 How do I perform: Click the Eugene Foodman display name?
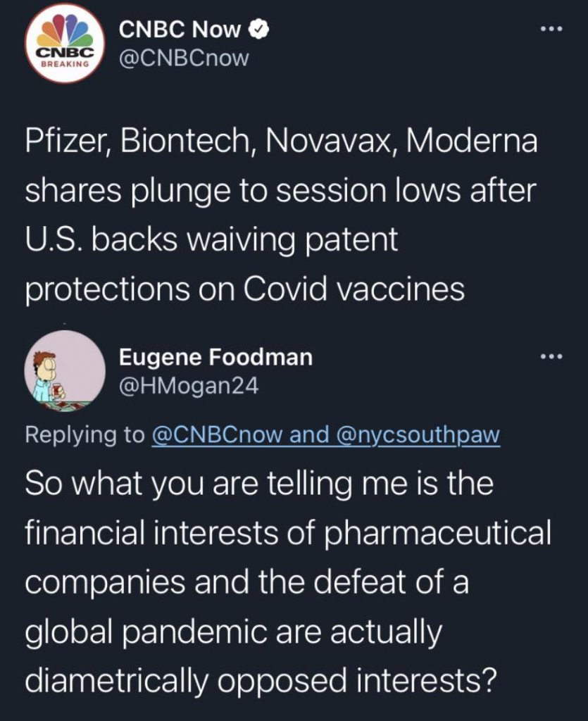click(x=215, y=357)
